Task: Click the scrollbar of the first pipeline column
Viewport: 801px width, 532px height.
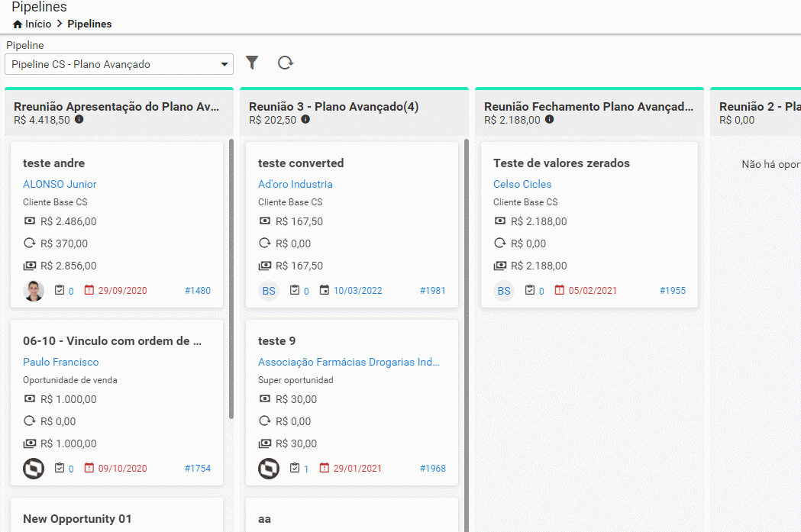Action: (231, 279)
